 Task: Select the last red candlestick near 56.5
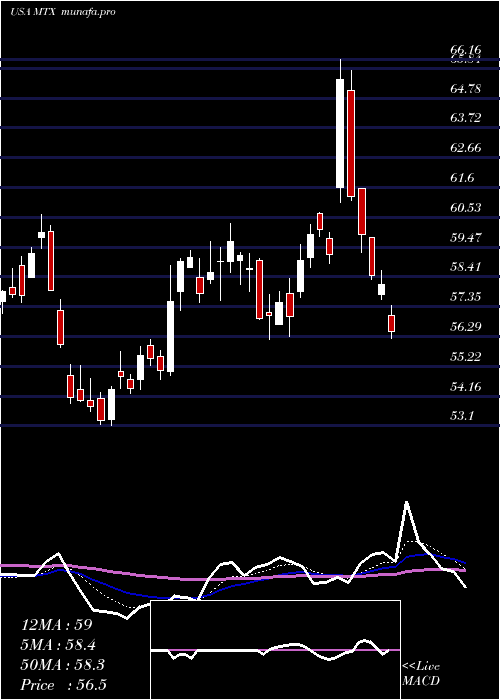pos(392,323)
